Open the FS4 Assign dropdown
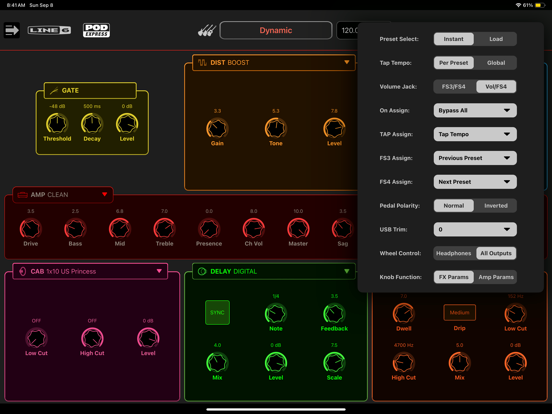 coord(475,182)
